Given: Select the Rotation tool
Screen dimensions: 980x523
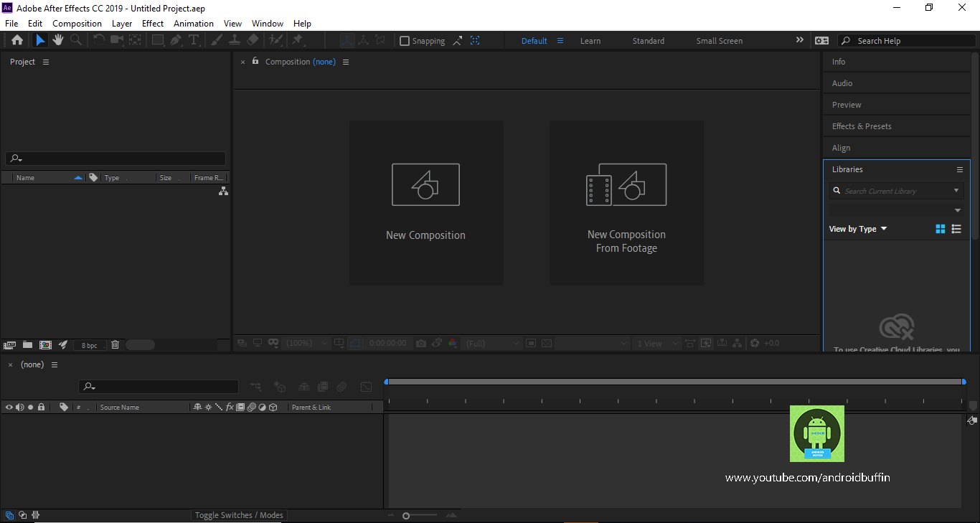Looking at the screenshot, I should 99,40.
